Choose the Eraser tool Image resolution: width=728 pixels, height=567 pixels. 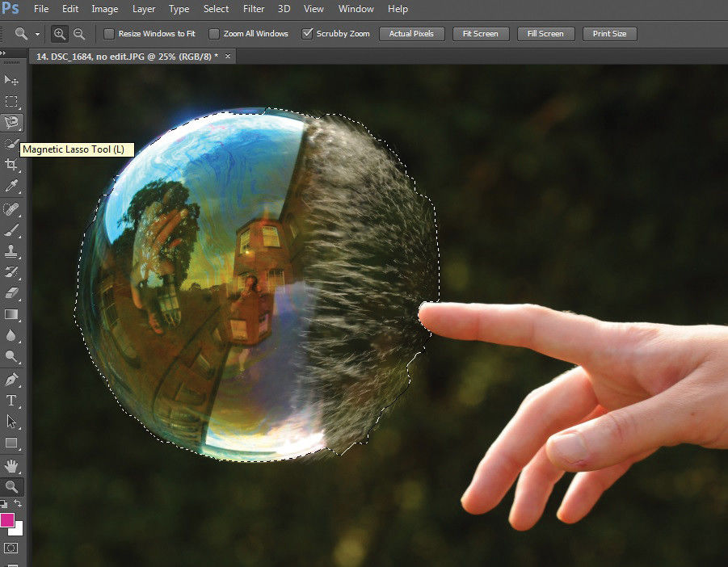pyautogui.click(x=11, y=292)
